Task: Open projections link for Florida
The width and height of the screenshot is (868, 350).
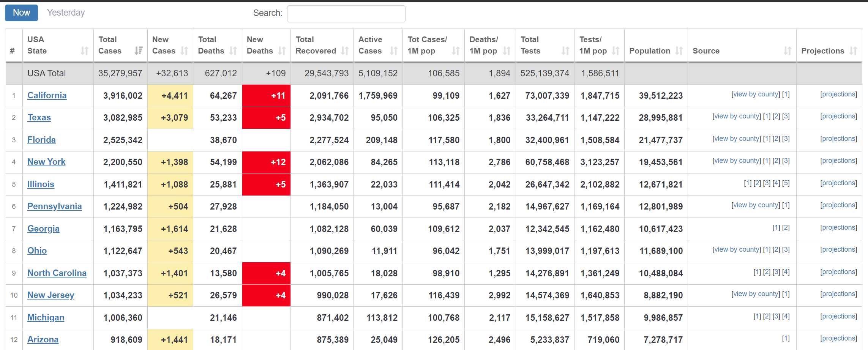Action: (x=838, y=139)
